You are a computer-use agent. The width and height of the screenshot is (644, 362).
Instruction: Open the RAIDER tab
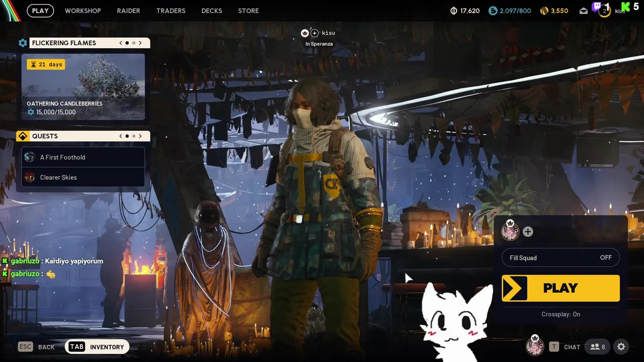(128, 11)
